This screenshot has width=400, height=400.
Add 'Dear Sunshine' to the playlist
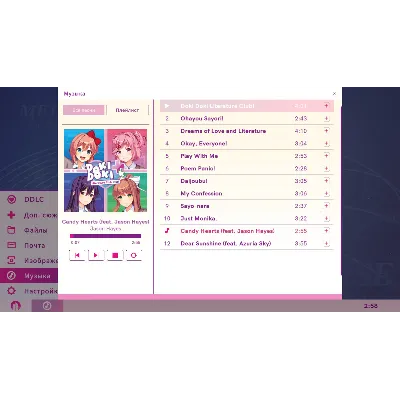click(326, 244)
